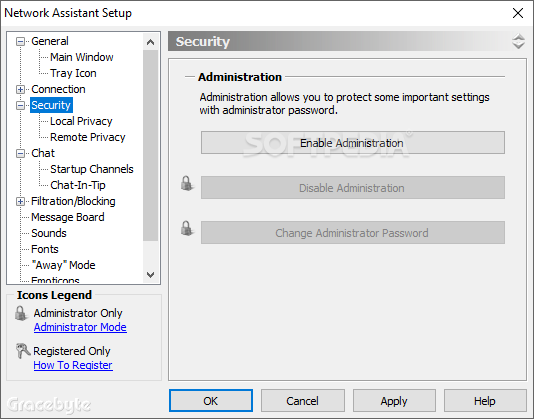
Task: Open the Administrator Mode link
Action: point(80,327)
